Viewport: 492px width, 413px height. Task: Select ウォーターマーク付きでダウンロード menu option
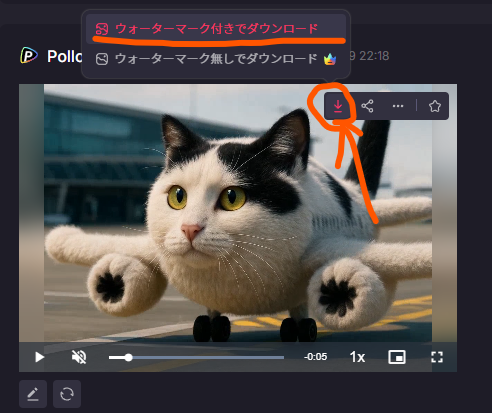[x=216, y=29]
